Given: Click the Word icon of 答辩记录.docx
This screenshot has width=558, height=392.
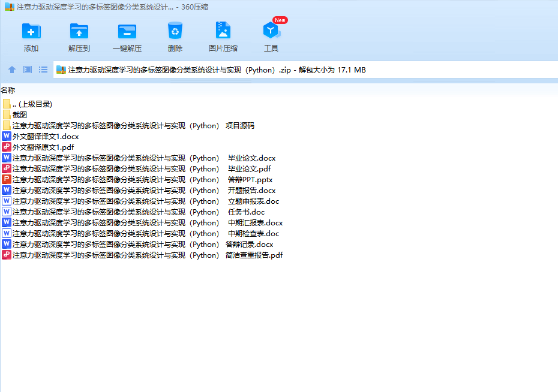Looking at the screenshot, I should coord(7,244).
